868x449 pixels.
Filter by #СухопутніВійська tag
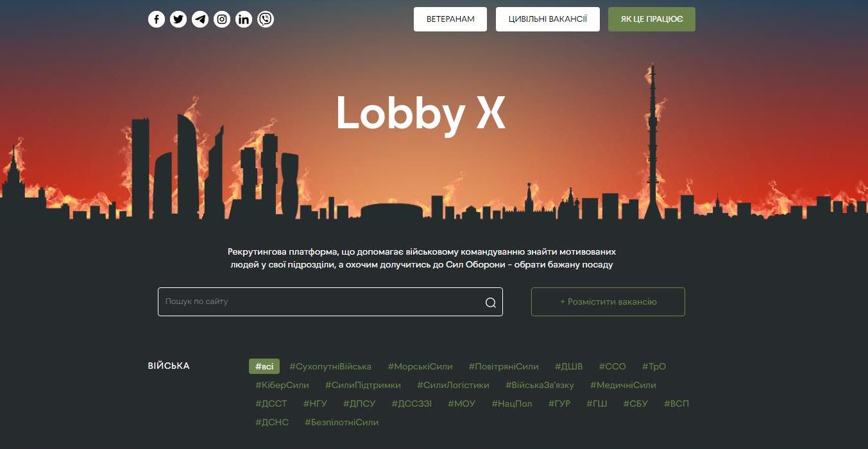click(330, 366)
